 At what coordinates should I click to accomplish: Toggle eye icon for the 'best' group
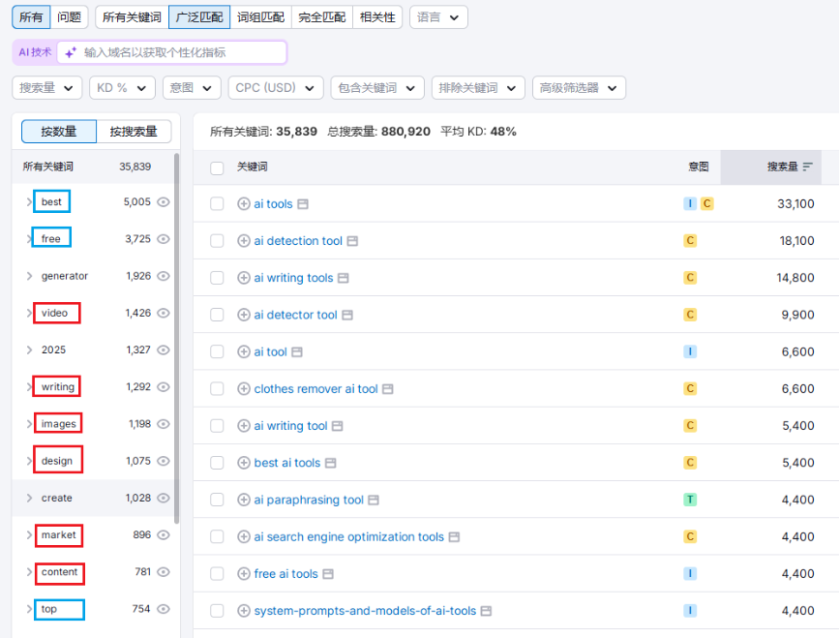click(164, 202)
